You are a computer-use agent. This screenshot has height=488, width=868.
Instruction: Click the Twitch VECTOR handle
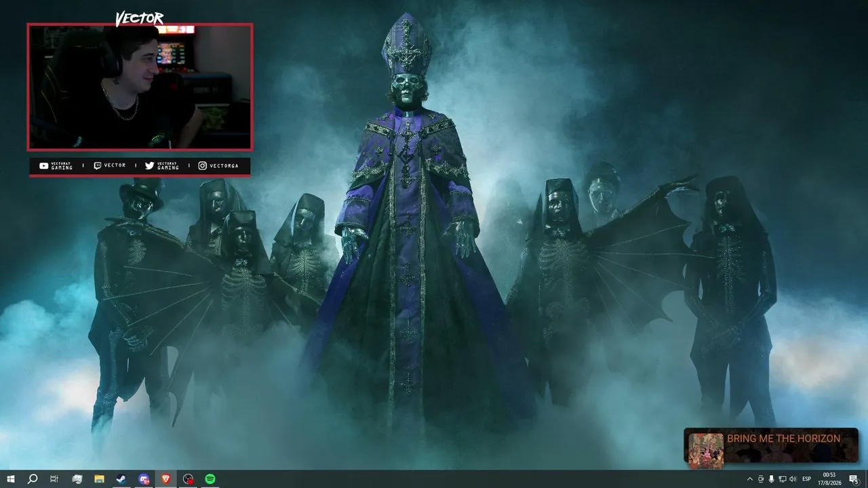pos(109,166)
